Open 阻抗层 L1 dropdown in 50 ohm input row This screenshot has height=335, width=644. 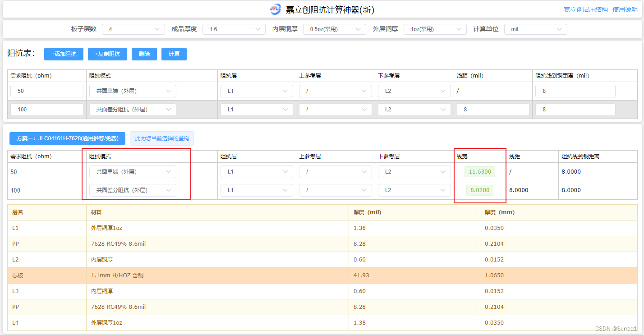[x=257, y=91]
